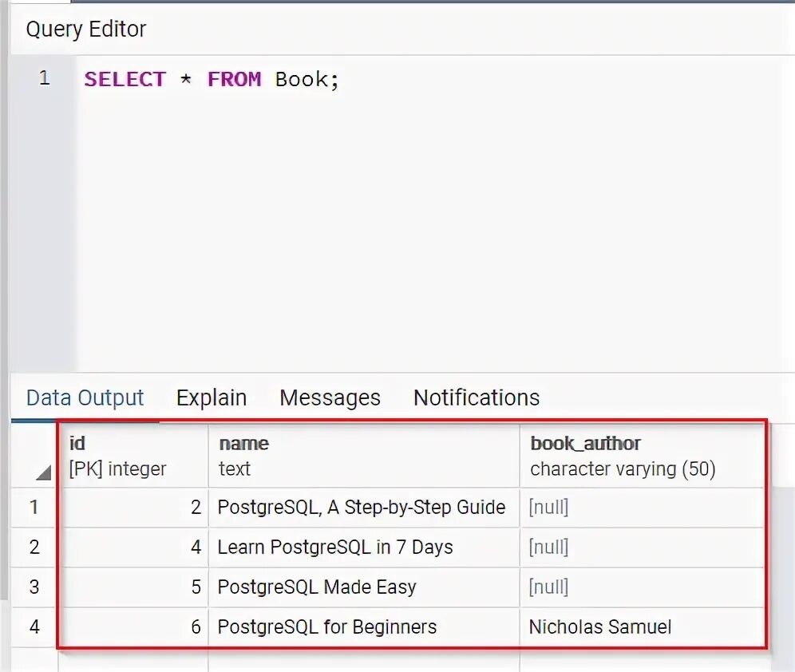Screen dimensions: 795x672
Task: View the Notifications tab
Action: click(476, 397)
